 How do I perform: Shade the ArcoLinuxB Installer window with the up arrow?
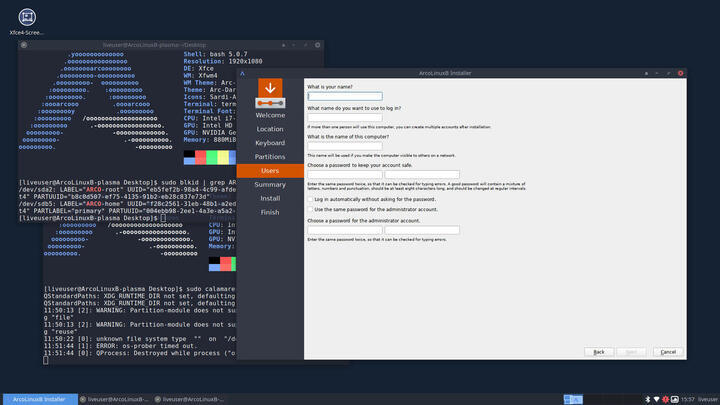[x=647, y=73]
